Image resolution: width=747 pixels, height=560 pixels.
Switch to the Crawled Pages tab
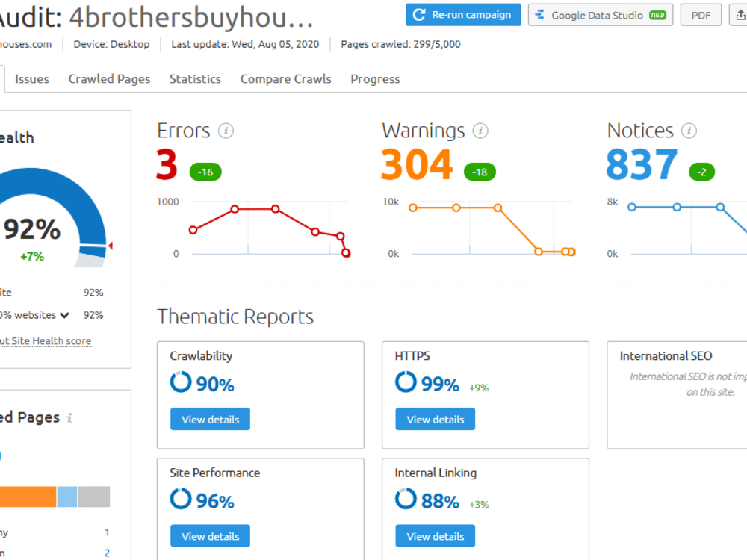109,79
